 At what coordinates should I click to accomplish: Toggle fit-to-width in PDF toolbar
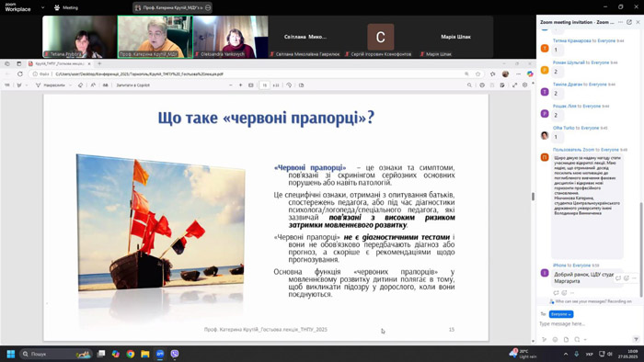point(251,85)
